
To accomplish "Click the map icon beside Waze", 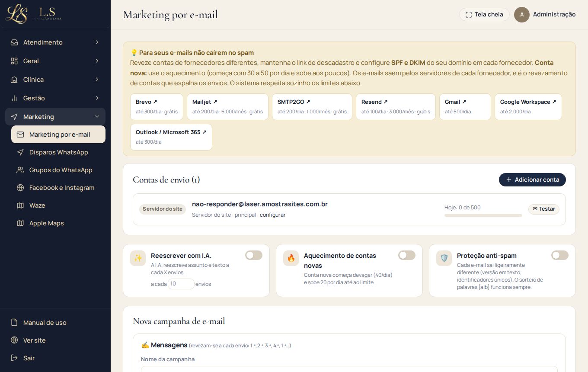I will (x=20, y=205).
